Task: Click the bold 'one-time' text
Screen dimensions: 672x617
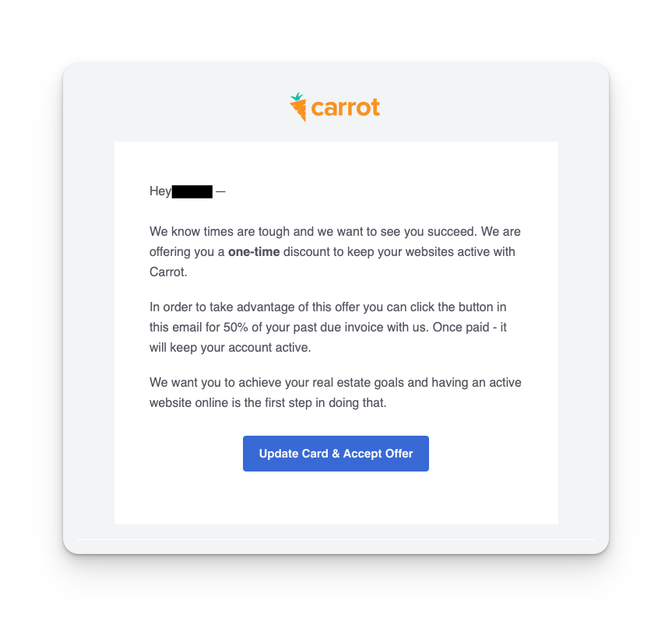Action: tap(254, 252)
